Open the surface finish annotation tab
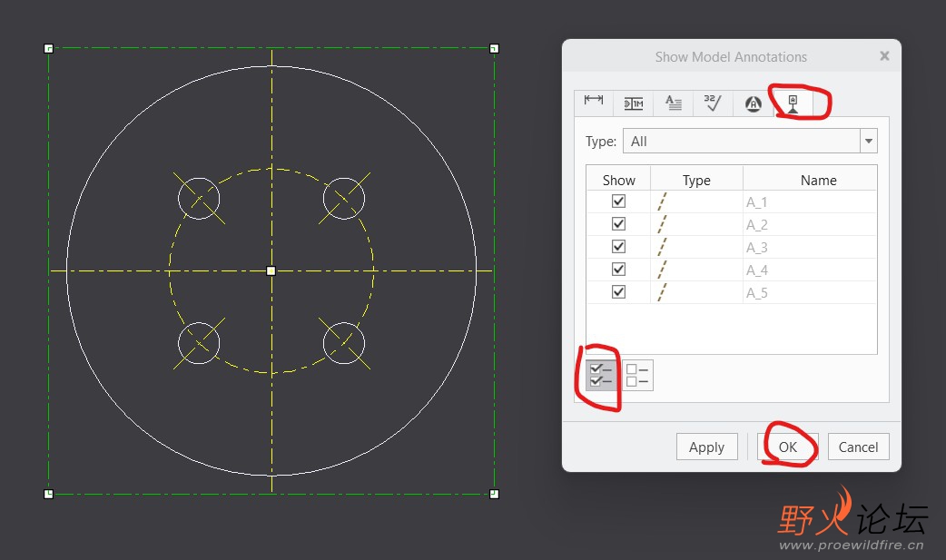 pos(713,103)
